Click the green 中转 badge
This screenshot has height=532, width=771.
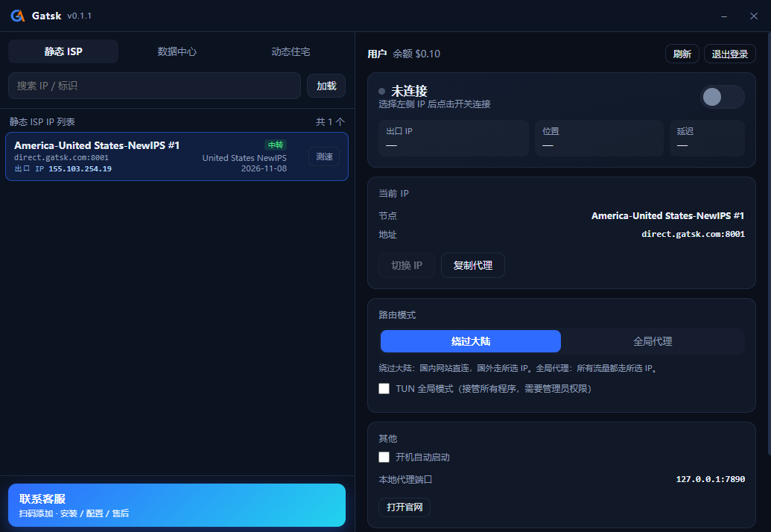click(x=276, y=145)
